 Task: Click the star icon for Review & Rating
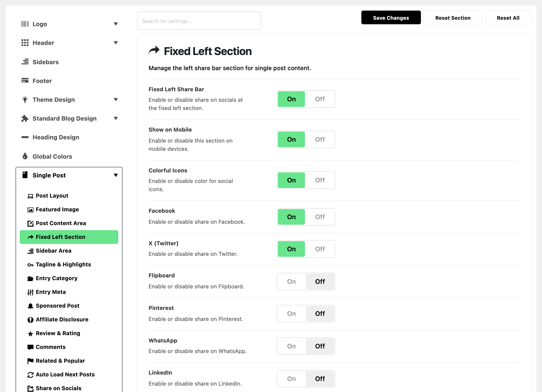[x=30, y=334]
